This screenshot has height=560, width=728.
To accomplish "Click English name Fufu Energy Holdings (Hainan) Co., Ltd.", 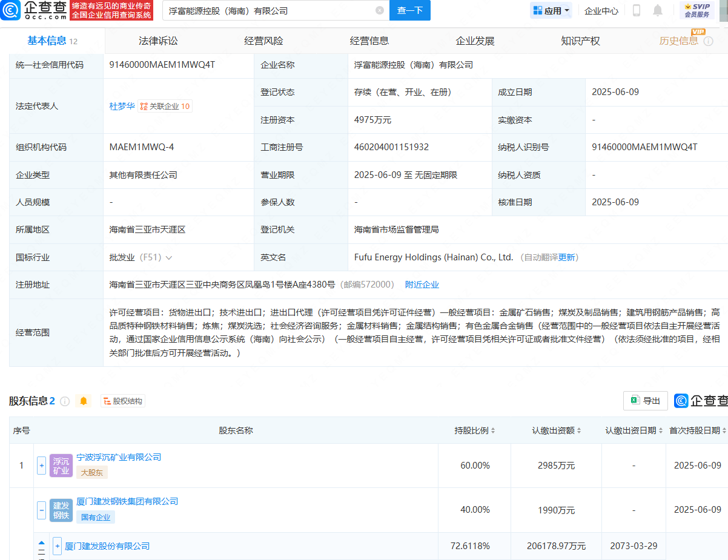I will [434, 257].
